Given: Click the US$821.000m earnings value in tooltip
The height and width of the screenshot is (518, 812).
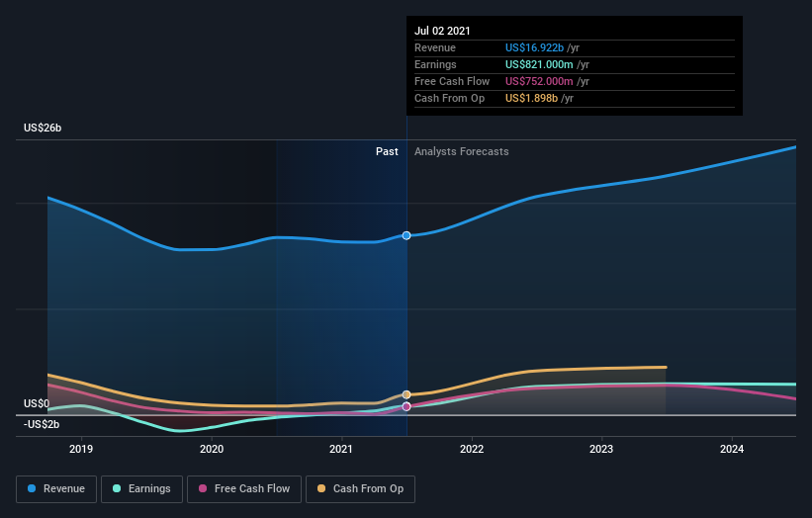Looking at the screenshot, I should click(539, 64).
